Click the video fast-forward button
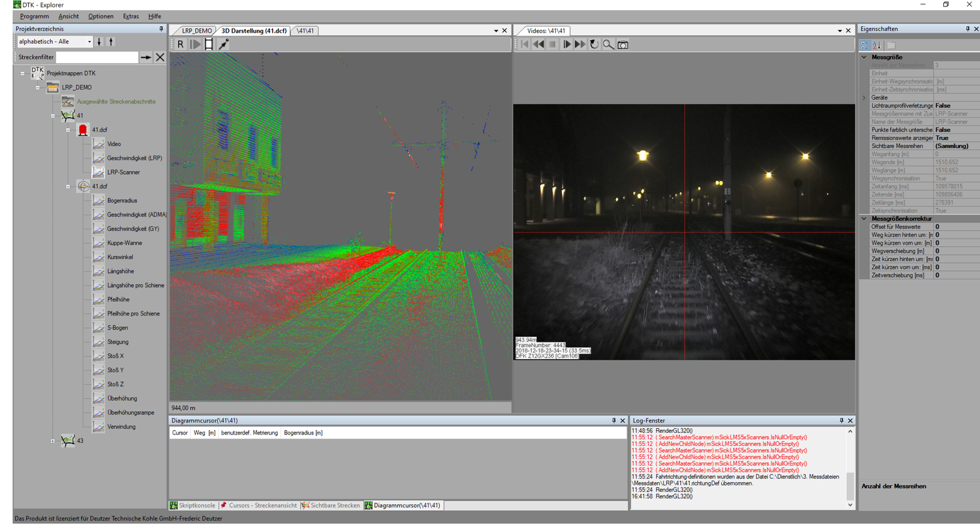980x525 pixels. pos(580,45)
